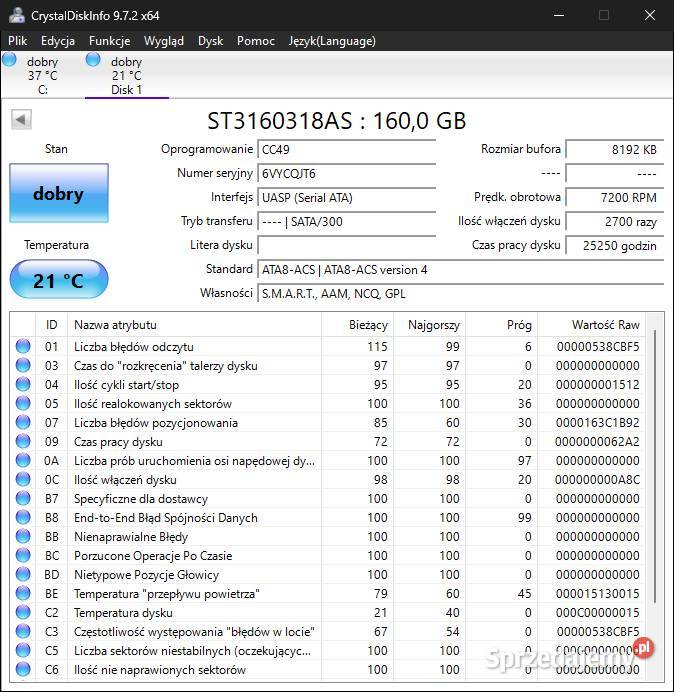Click the previous disk arrow button
The height and width of the screenshot is (692, 674).
[21, 120]
